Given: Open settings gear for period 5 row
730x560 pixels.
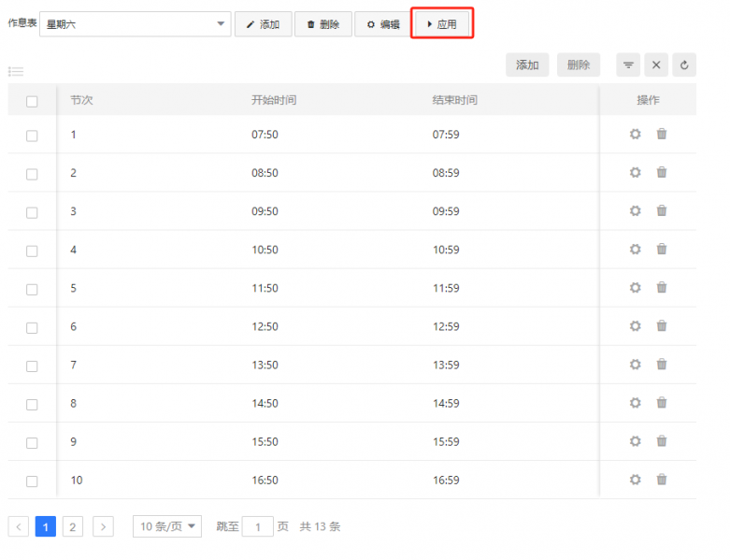Looking at the screenshot, I should [636, 288].
